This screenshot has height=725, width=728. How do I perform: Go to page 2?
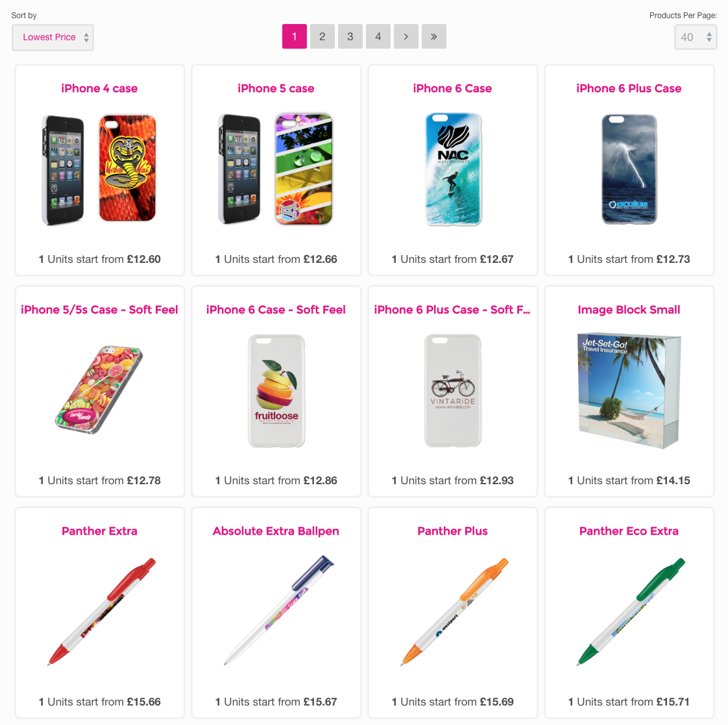click(x=322, y=36)
